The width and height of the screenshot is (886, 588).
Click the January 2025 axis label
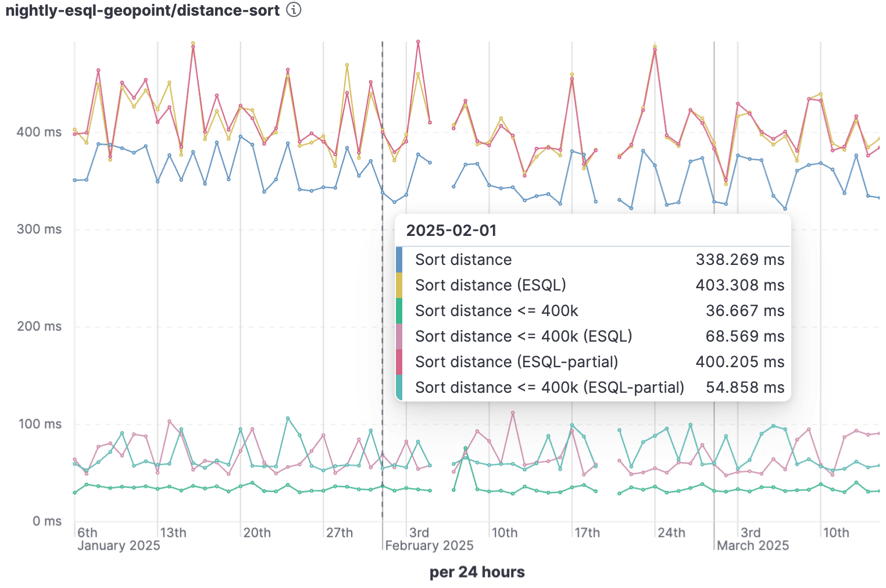pos(118,545)
